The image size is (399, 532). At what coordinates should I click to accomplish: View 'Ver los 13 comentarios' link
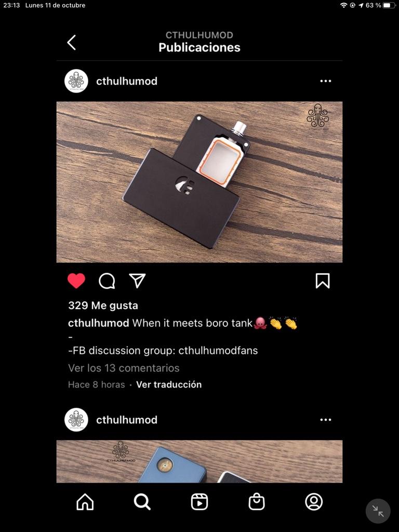click(124, 368)
